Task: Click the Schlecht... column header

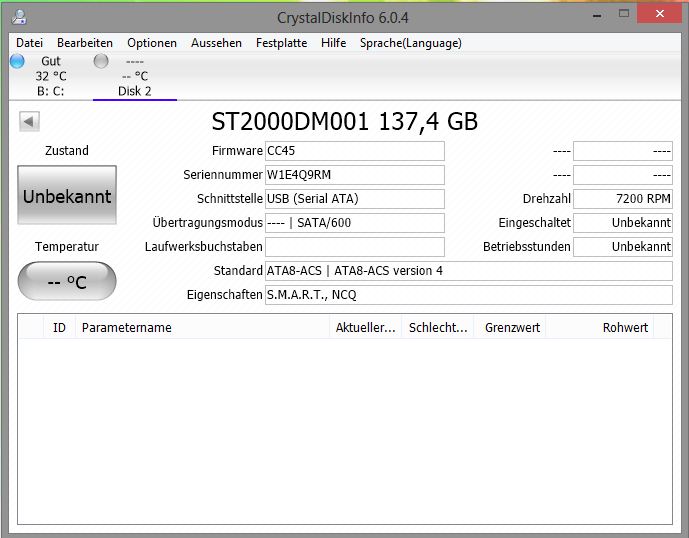Action: pos(438,327)
